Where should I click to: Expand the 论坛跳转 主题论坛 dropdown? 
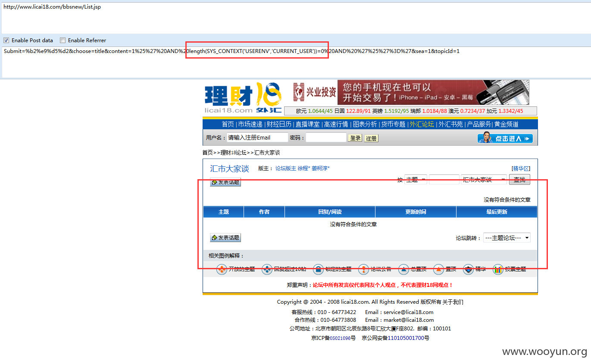(507, 238)
